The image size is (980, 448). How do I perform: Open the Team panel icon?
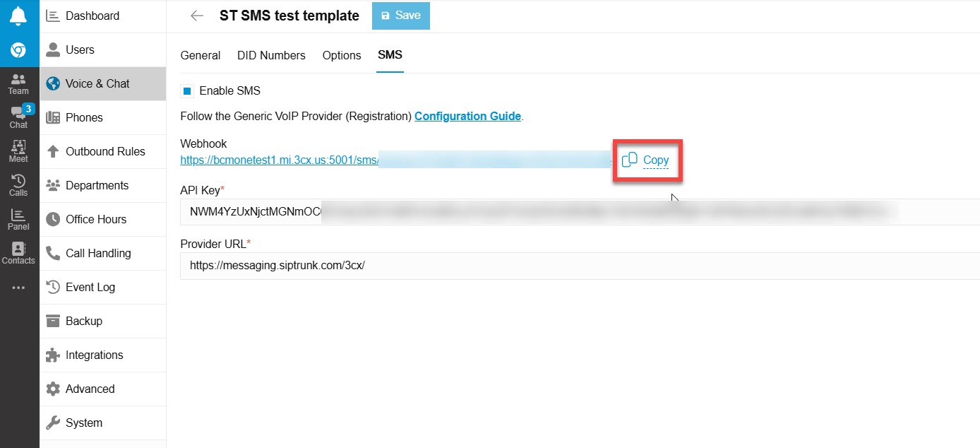coord(18,83)
